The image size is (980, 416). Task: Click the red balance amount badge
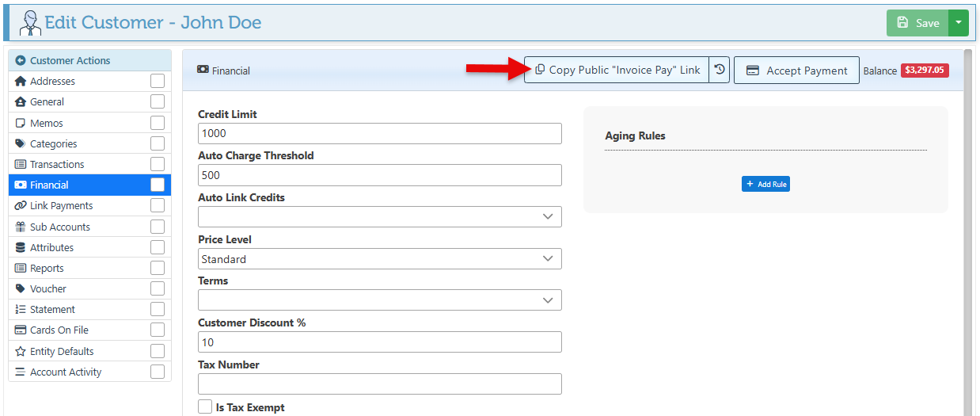pyautogui.click(x=925, y=70)
